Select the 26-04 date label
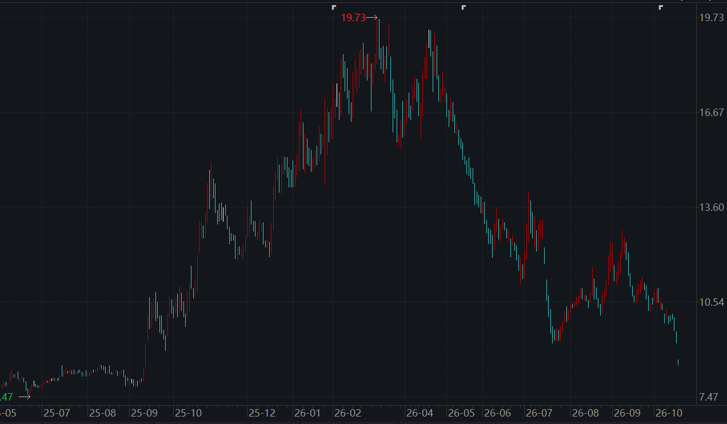This screenshot has height=424, width=727. click(x=420, y=413)
